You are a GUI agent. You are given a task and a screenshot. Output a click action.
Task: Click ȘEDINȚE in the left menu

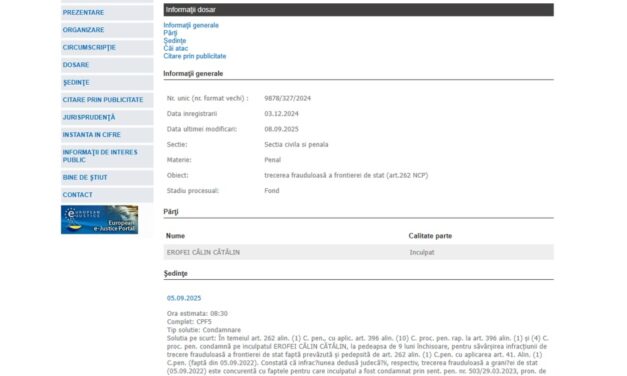tap(107, 82)
